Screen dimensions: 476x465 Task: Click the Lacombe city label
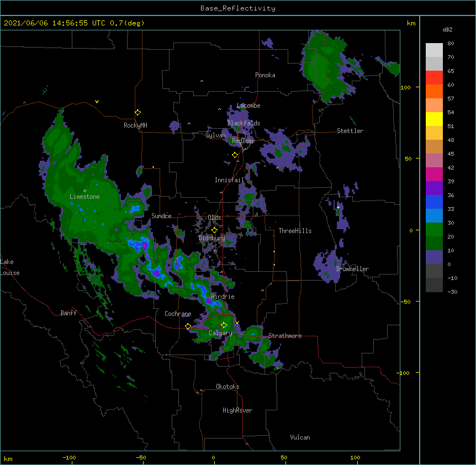click(248, 105)
